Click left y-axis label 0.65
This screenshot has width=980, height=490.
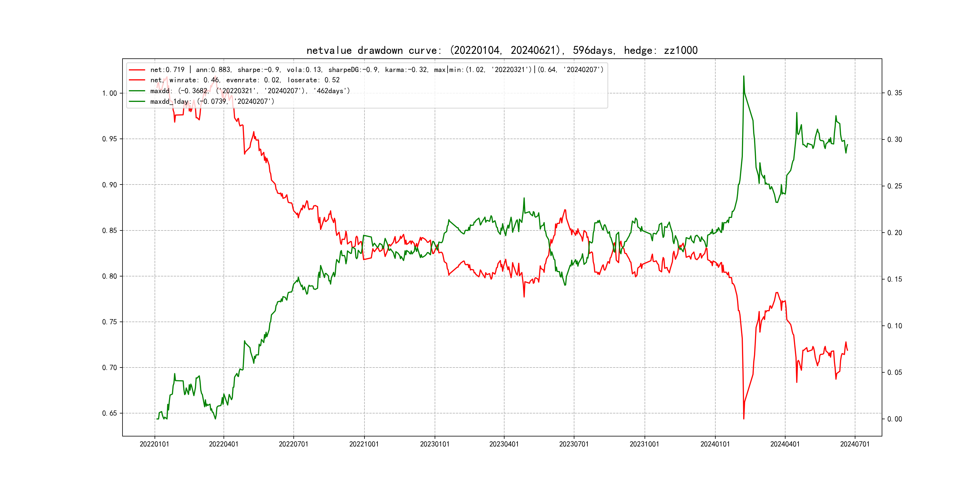[x=109, y=413]
